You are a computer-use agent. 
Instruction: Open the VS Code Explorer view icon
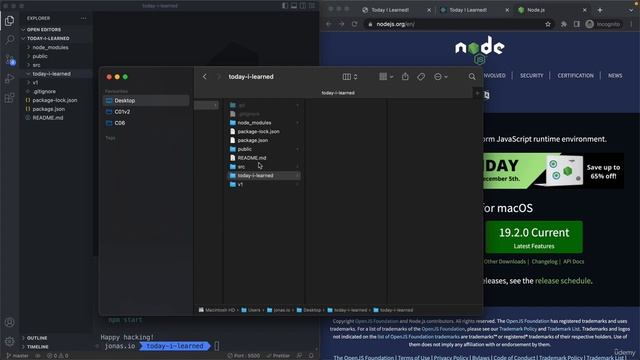point(9,20)
